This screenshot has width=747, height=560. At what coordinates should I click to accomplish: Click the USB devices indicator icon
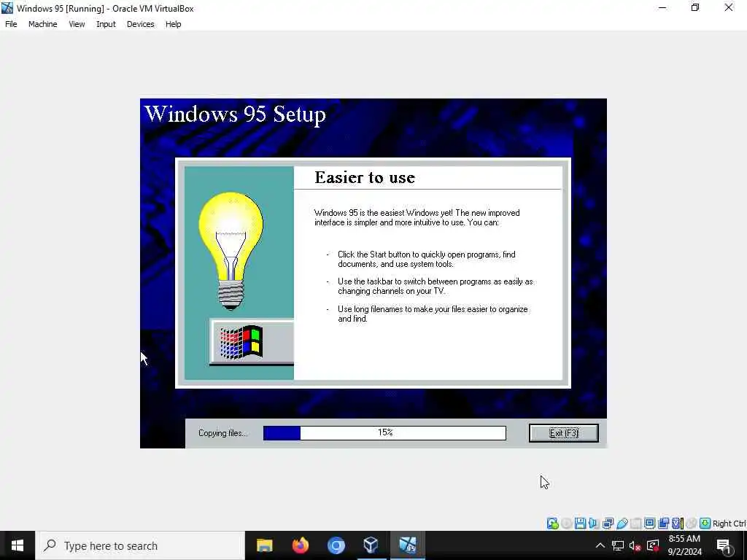click(622, 524)
